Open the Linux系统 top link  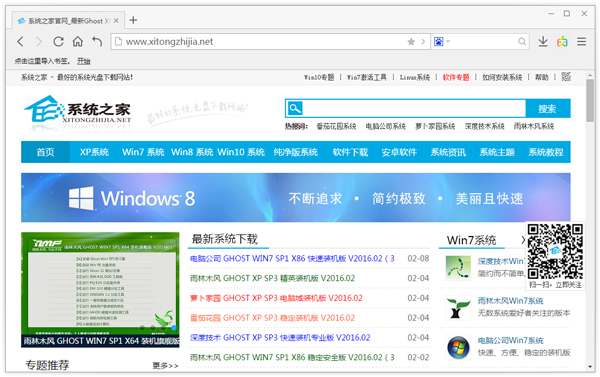tap(415, 77)
